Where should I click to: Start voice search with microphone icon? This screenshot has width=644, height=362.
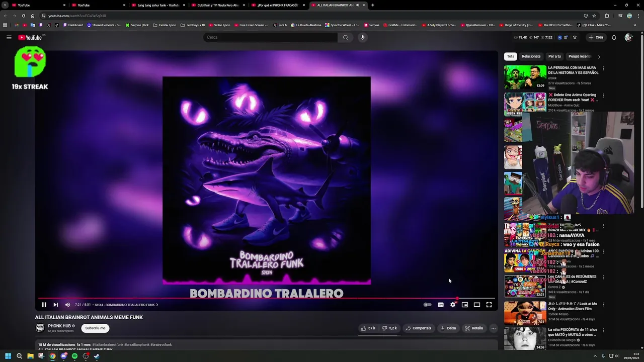coord(362,37)
